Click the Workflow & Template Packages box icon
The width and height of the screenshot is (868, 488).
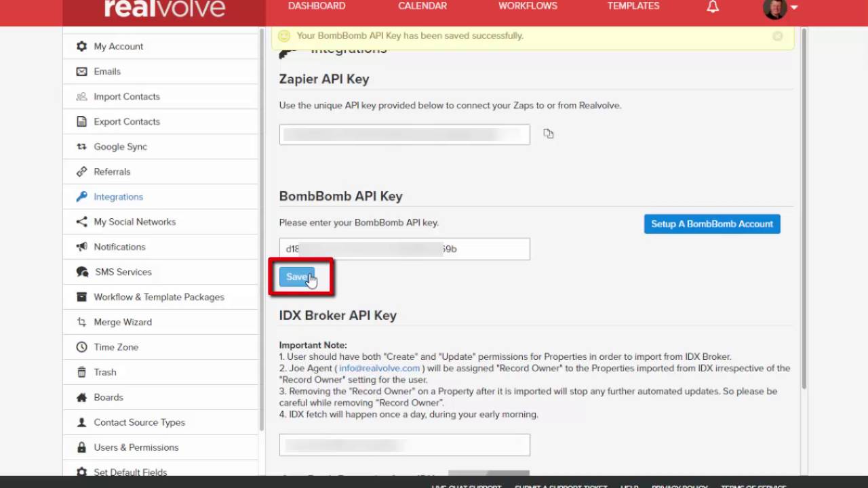coord(81,297)
